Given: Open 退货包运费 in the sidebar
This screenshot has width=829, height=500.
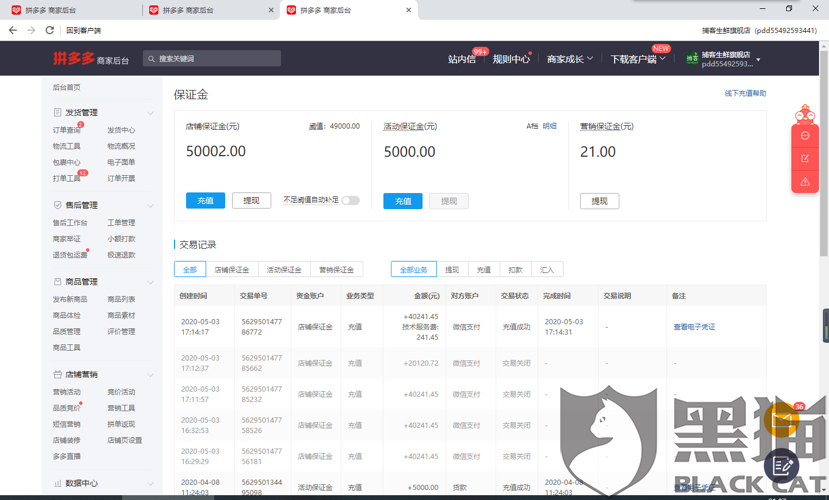Looking at the screenshot, I should click(70, 255).
